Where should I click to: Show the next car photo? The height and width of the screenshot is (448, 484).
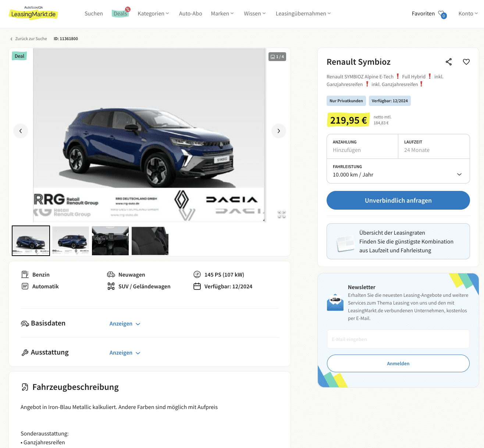(279, 131)
